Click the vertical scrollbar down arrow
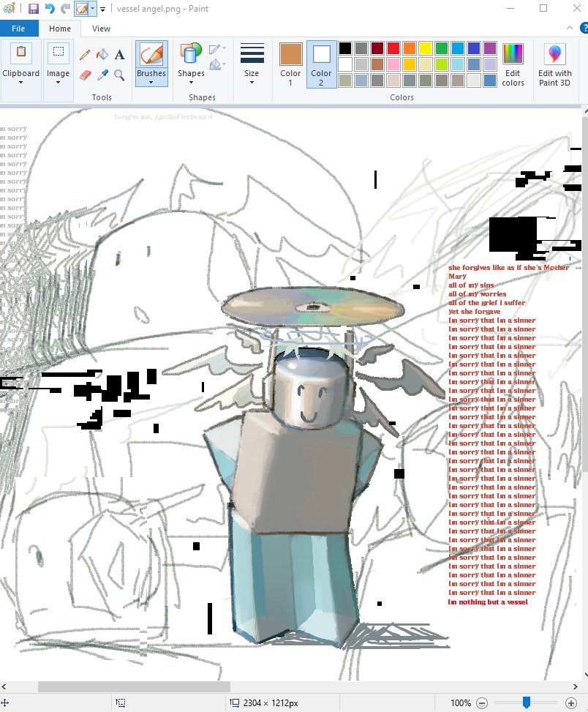 pos(585,675)
